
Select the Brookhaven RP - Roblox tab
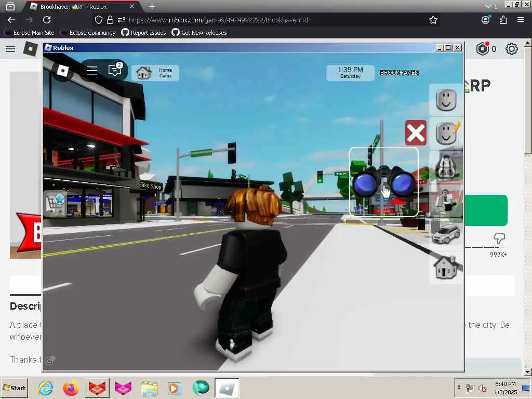pos(82,6)
